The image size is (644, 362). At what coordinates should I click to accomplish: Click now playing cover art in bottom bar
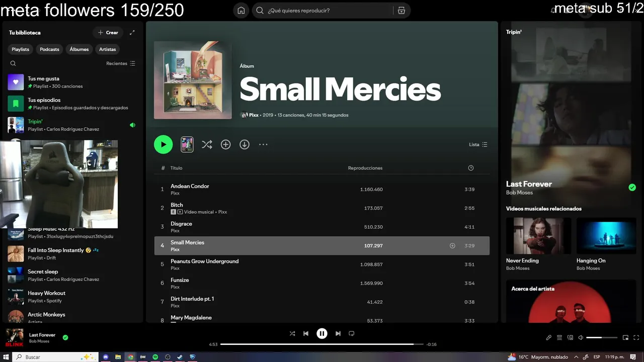pyautogui.click(x=14, y=338)
